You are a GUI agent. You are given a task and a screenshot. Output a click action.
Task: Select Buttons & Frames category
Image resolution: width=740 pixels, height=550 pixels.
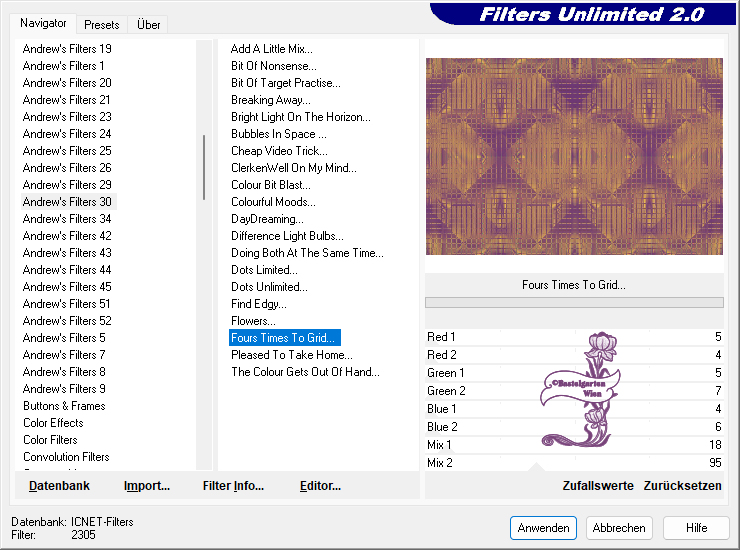[64, 406]
